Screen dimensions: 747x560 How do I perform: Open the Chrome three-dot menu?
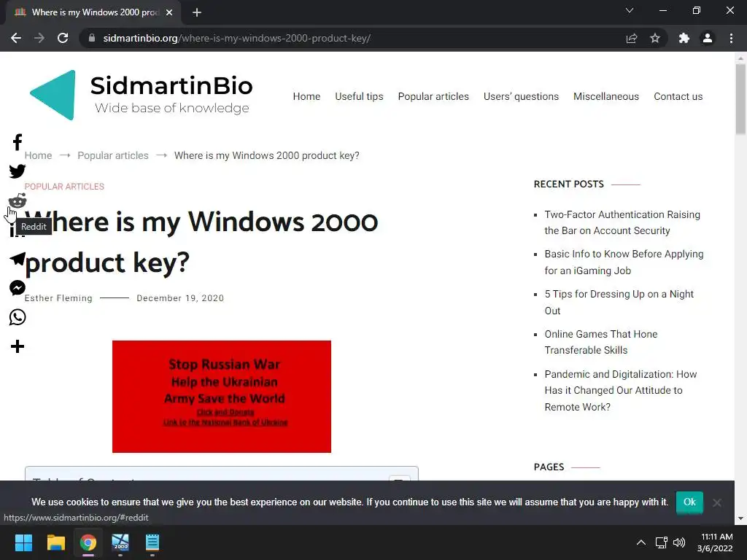731,38
